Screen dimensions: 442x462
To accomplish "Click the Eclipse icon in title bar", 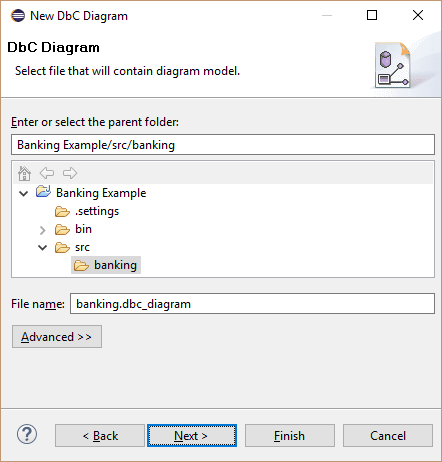I will 18,16.
